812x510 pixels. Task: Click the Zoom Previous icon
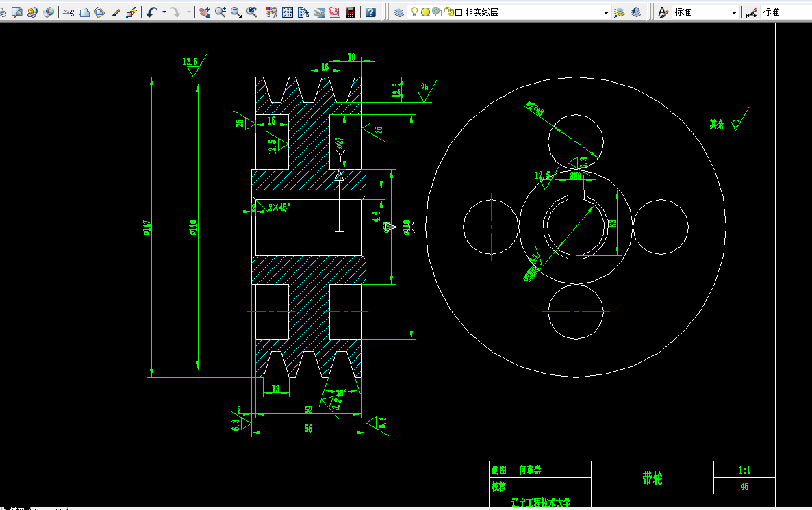click(x=252, y=12)
